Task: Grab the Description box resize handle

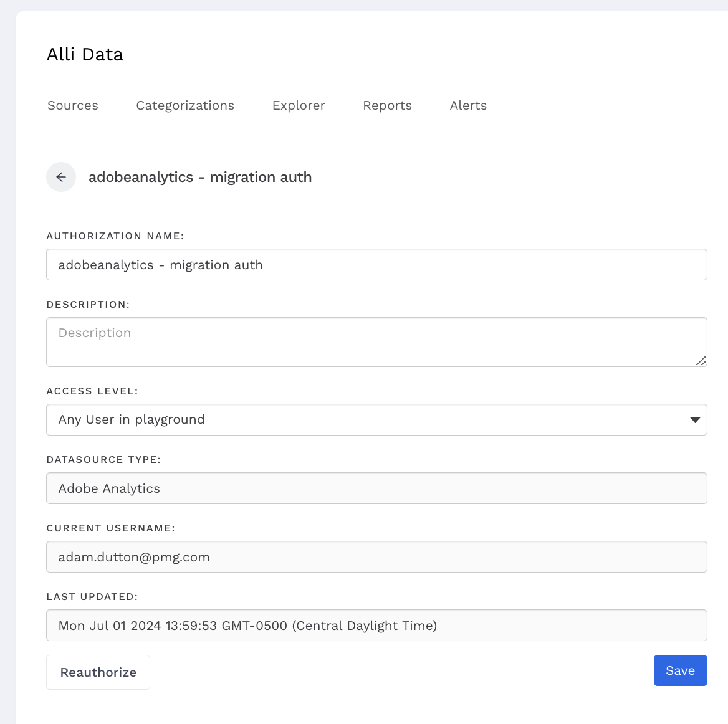Action: coord(701,361)
